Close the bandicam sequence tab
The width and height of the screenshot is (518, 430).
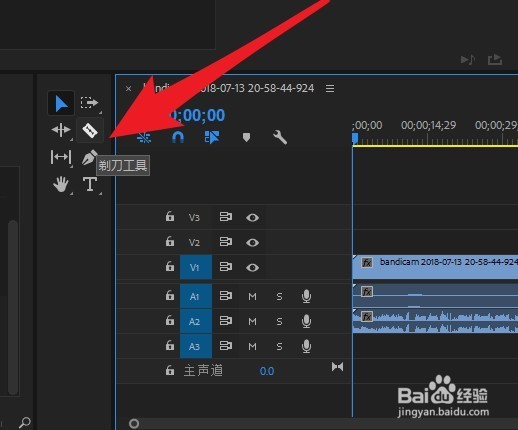(x=128, y=88)
